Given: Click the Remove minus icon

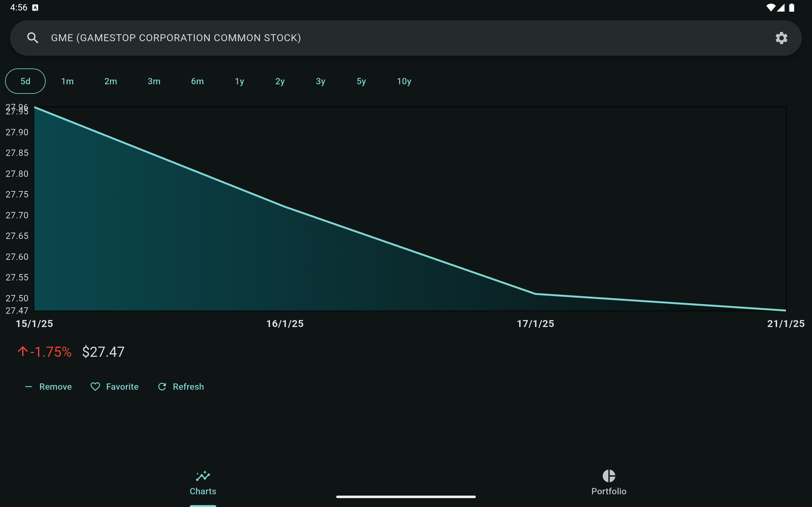Looking at the screenshot, I should [29, 387].
